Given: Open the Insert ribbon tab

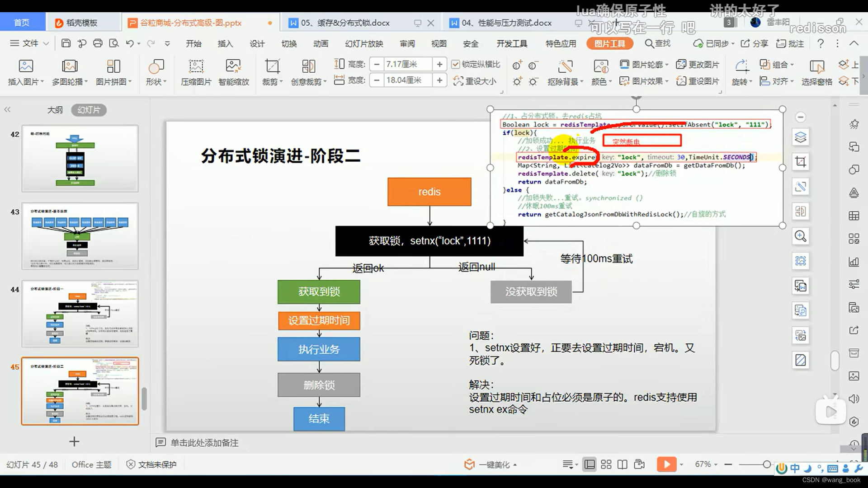Looking at the screenshot, I should (225, 43).
